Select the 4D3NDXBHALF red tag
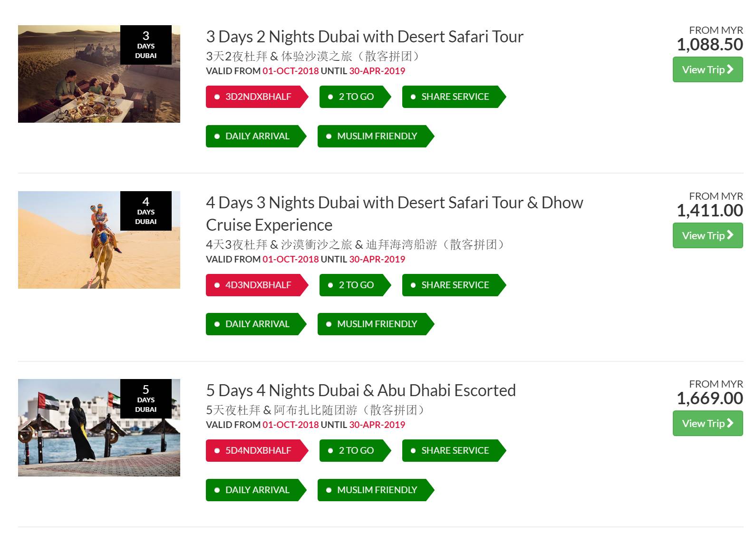The height and width of the screenshot is (535, 756). pyautogui.click(x=257, y=285)
